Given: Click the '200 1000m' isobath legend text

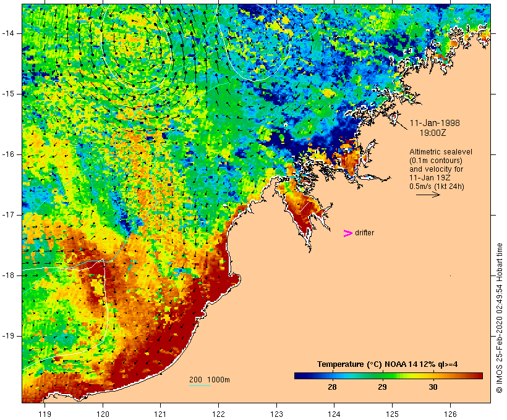Looking at the screenshot, I should pyautogui.click(x=210, y=380).
